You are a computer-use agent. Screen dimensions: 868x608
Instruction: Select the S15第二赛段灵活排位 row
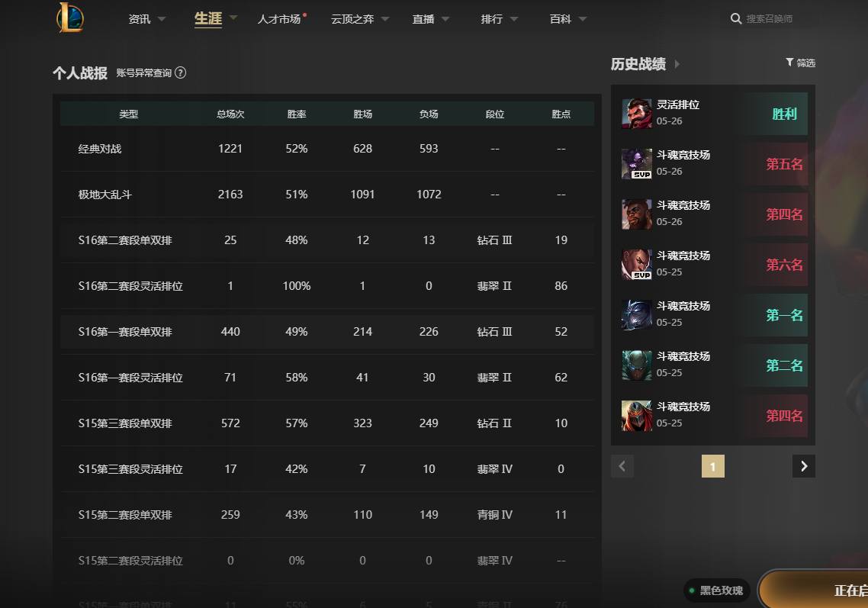click(x=327, y=561)
